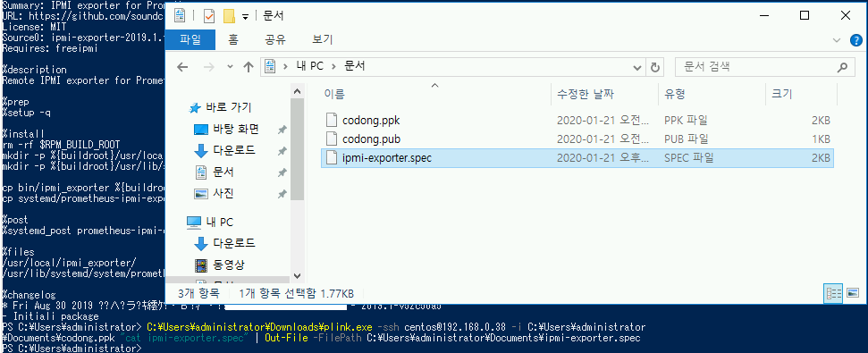Open the quick access toolbar customize dropdown

click(x=245, y=17)
